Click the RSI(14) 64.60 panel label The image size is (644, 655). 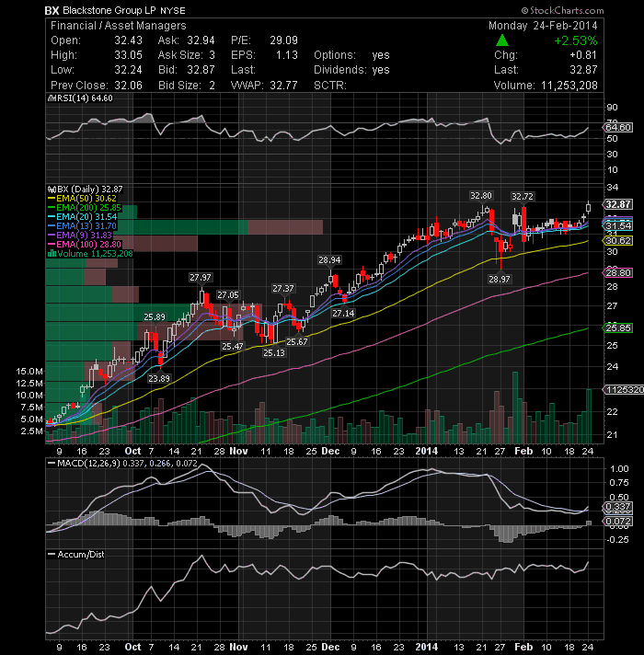(x=85, y=98)
